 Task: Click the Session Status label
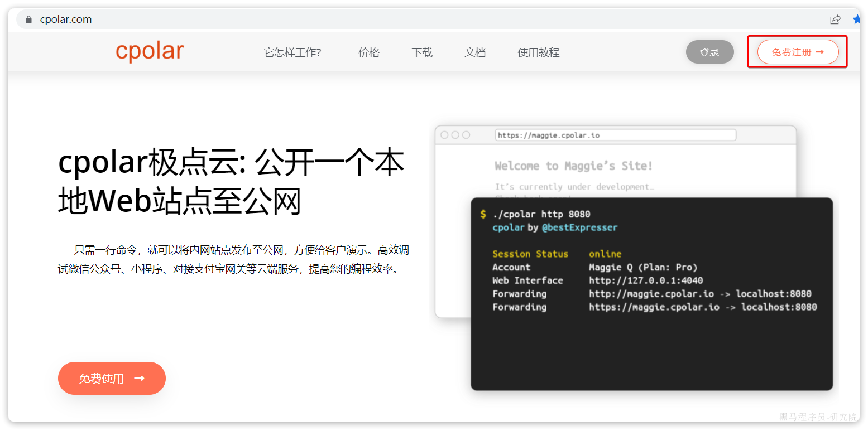coord(530,254)
